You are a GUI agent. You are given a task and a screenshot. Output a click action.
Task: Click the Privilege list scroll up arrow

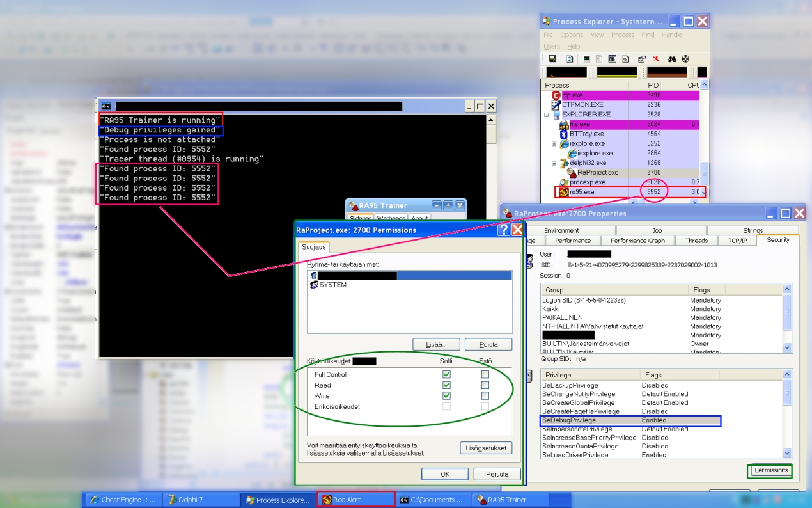[x=788, y=375]
